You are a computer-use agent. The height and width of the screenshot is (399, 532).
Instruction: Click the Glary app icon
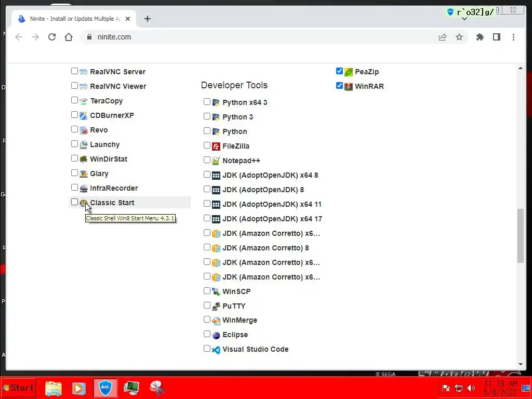[x=84, y=174]
